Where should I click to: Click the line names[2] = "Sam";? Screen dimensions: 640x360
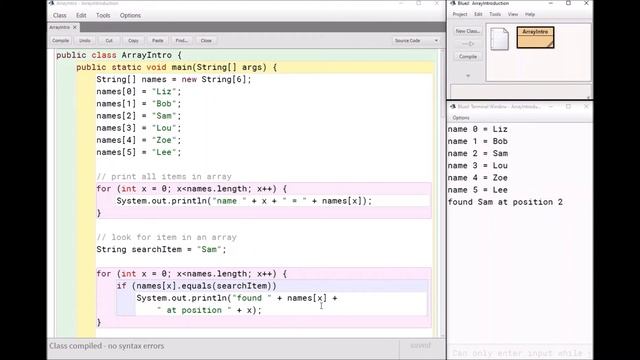tap(139, 116)
